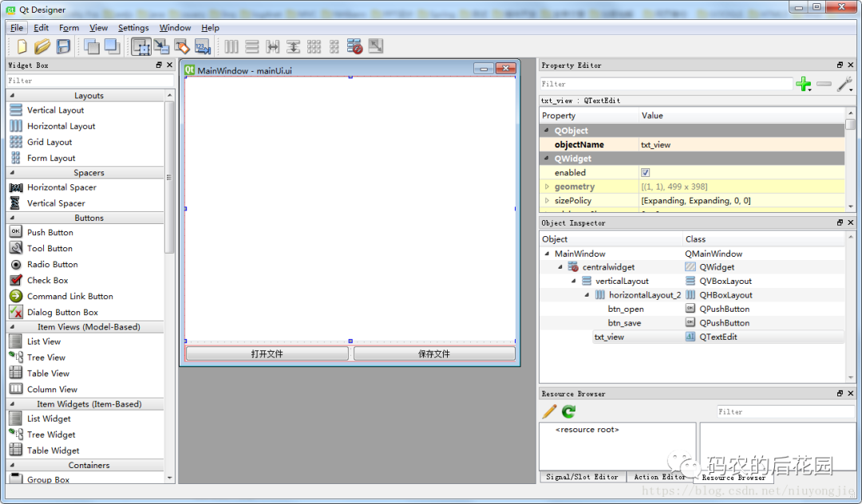862x504 pixels.
Task: Select <resource root> in Resource Browser
Action: point(587,429)
